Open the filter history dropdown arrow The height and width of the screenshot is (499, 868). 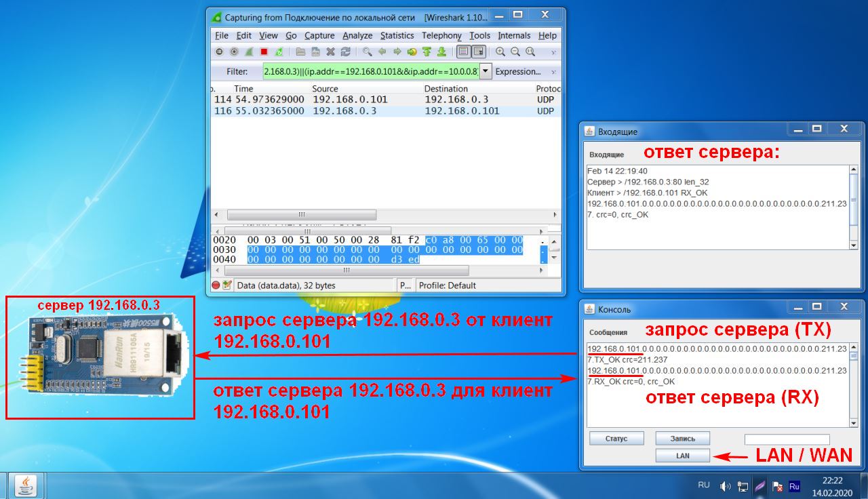tap(485, 71)
